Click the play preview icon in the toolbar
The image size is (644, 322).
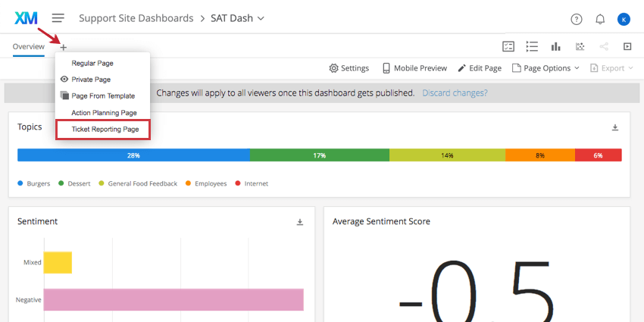(x=627, y=46)
